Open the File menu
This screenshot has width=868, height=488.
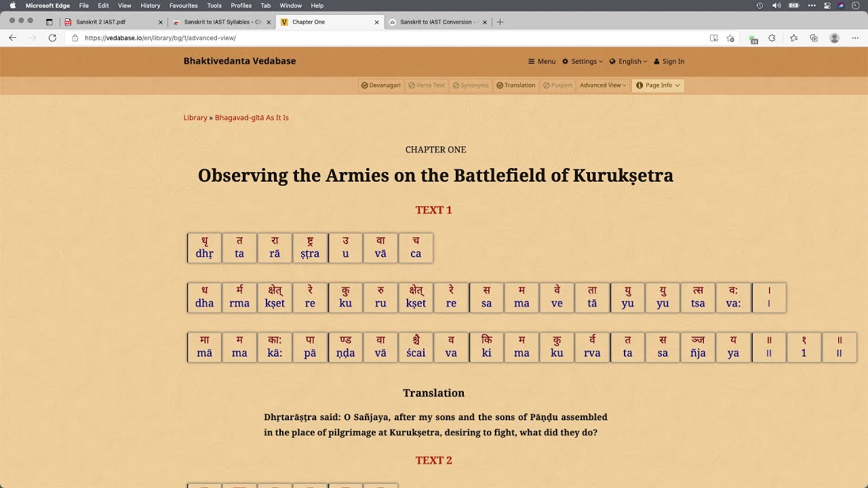pos(84,5)
